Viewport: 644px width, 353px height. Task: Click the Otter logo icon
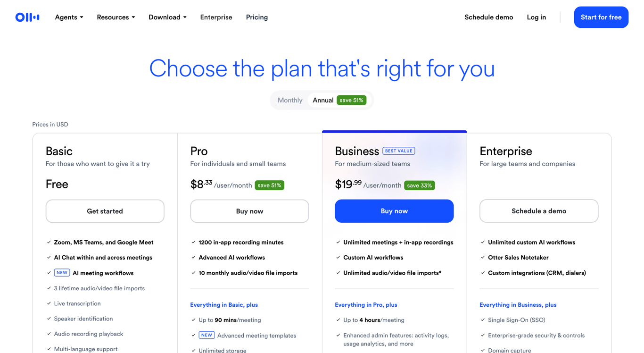pos(27,17)
